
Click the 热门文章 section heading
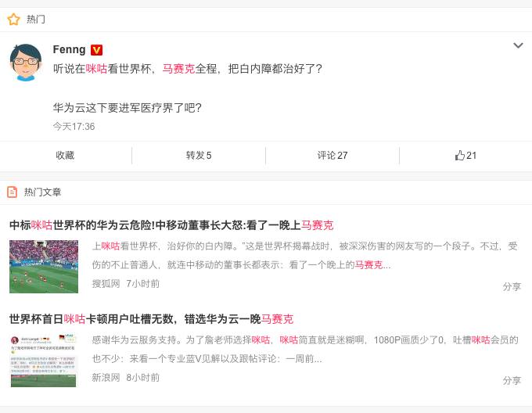[42, 192]
